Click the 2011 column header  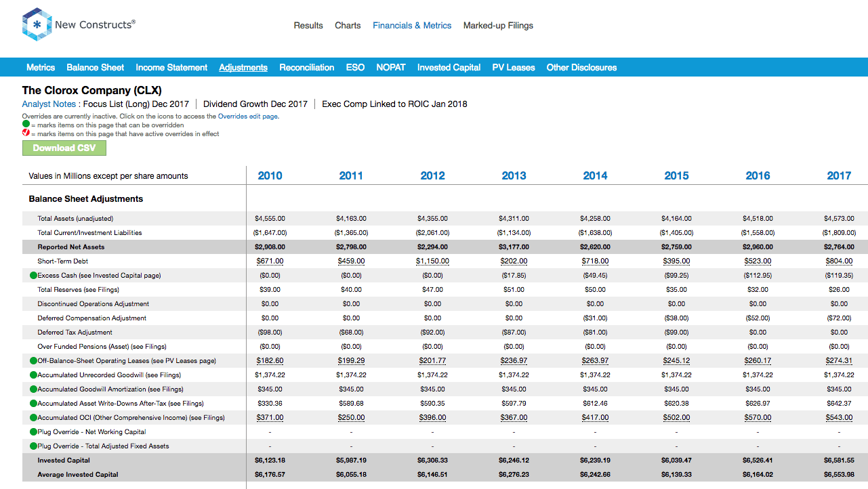(x=351, y=175)
